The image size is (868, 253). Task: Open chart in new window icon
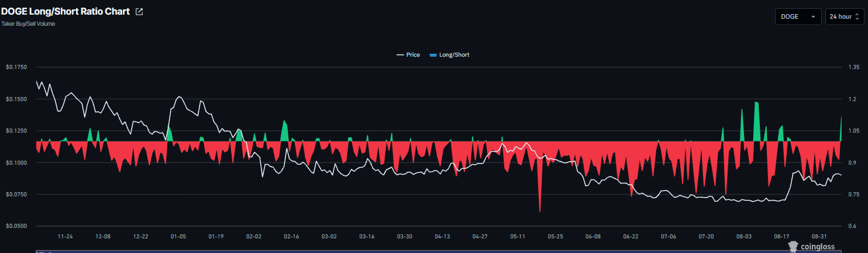click(x=139, y=12)
